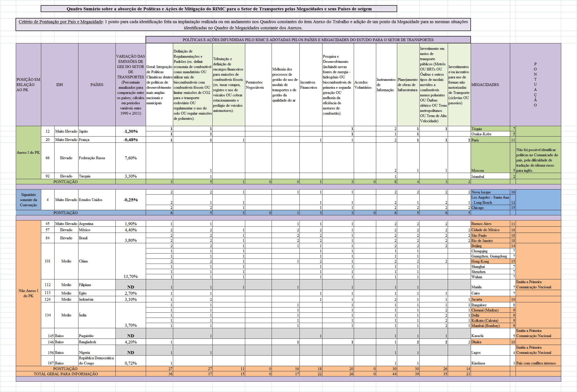
Task: Click the 'Cidade do México' cell
Action: tap(490, 230)
